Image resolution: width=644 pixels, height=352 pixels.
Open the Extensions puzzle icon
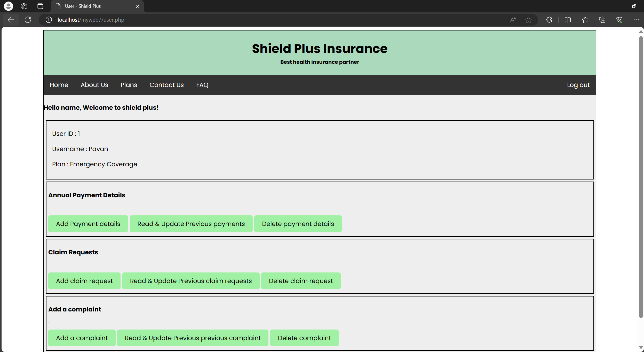(x=549, y=20)
